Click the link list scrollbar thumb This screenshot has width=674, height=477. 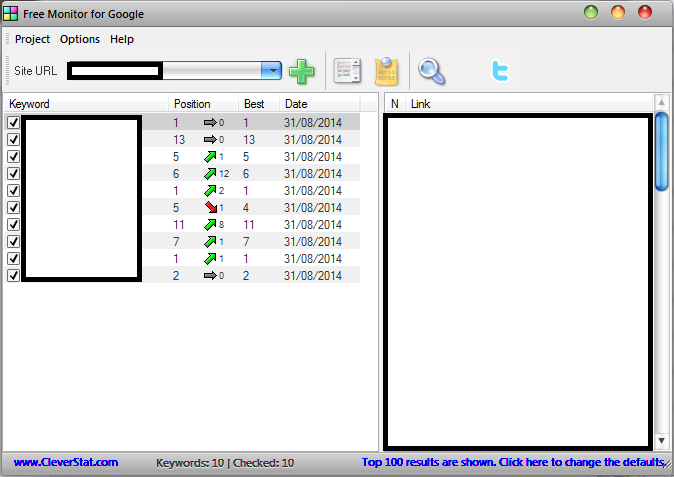(662, 151)
